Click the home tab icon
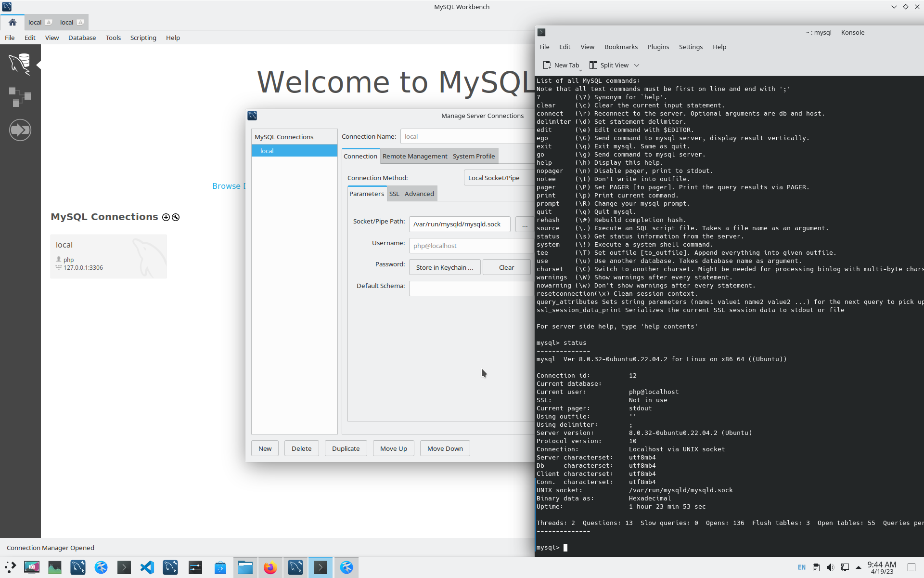The width and height of the screenshot is (924, 578). [13, 22]
